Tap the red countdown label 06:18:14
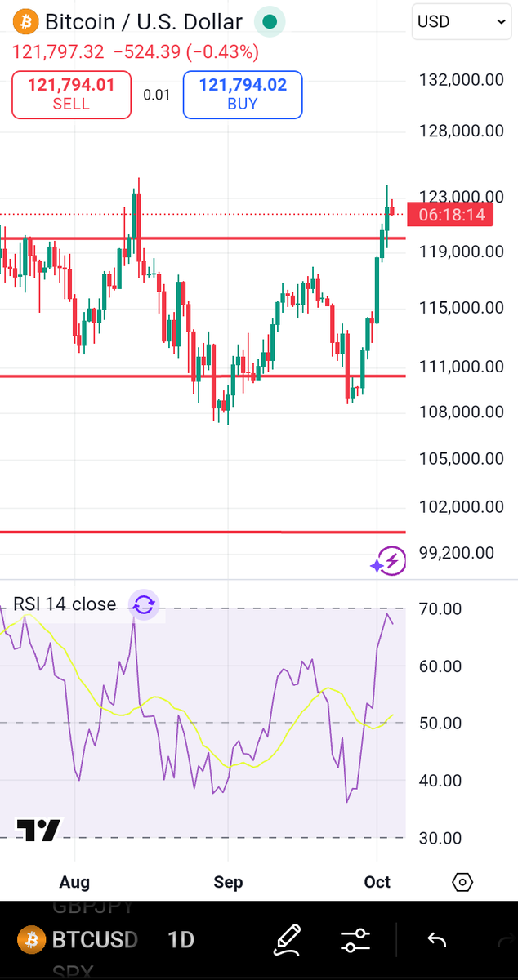518x980 pixels. click(x=452, y=216)
